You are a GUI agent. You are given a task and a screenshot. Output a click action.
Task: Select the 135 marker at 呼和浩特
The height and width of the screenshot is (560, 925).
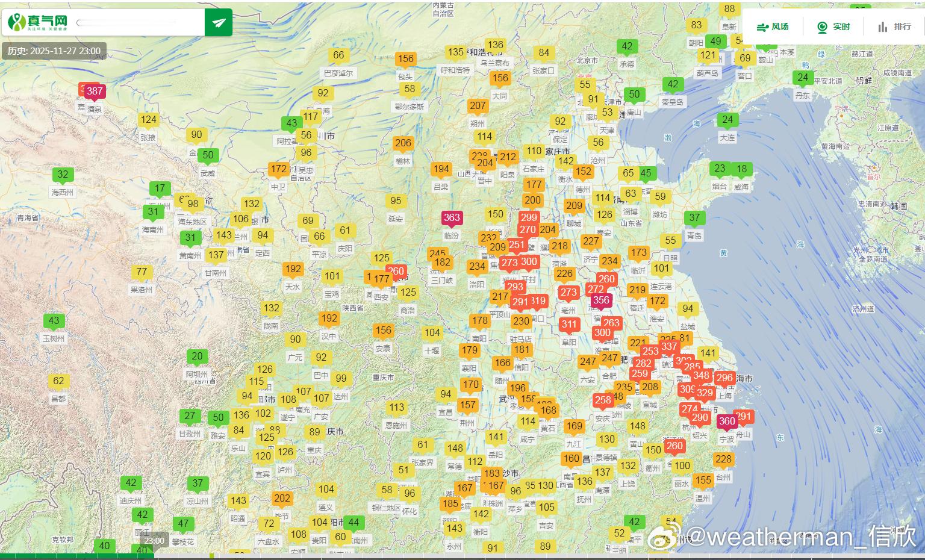(455, 52)
